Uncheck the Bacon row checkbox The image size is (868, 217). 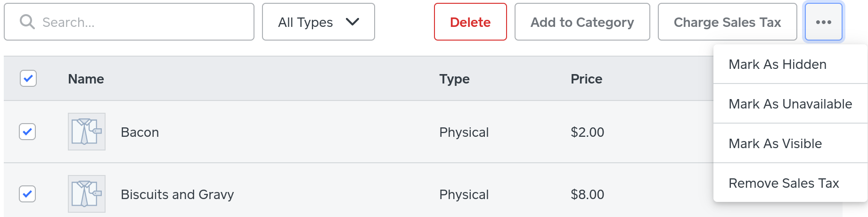(x=27, y=132)
